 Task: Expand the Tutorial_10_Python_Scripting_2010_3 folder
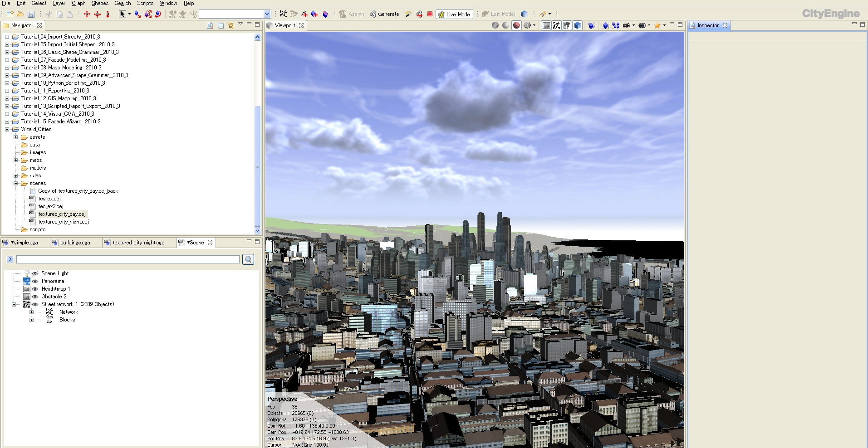(x=7, y=83)
